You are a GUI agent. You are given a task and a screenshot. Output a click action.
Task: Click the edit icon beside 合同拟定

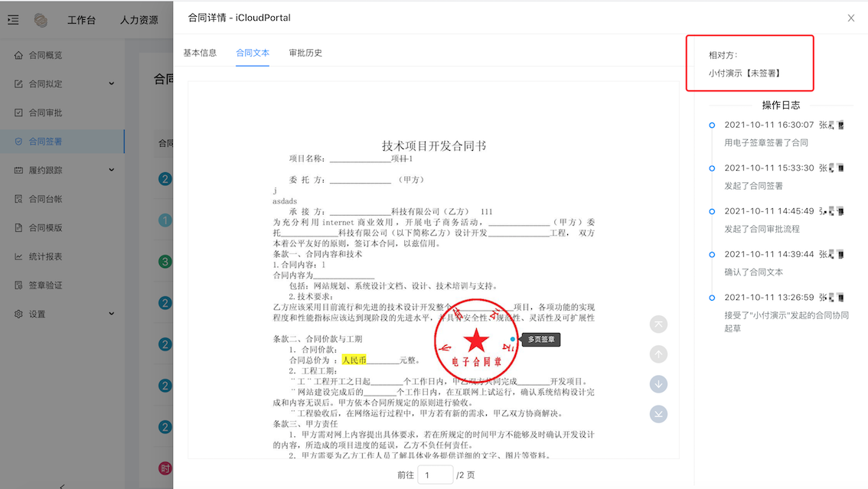pos(18,83)
